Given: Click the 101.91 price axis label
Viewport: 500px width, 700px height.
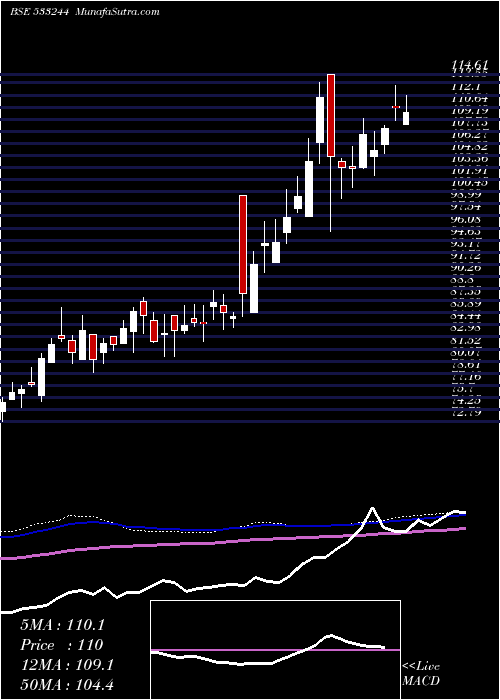Looking at the screenshot, I should click(468, 171).
